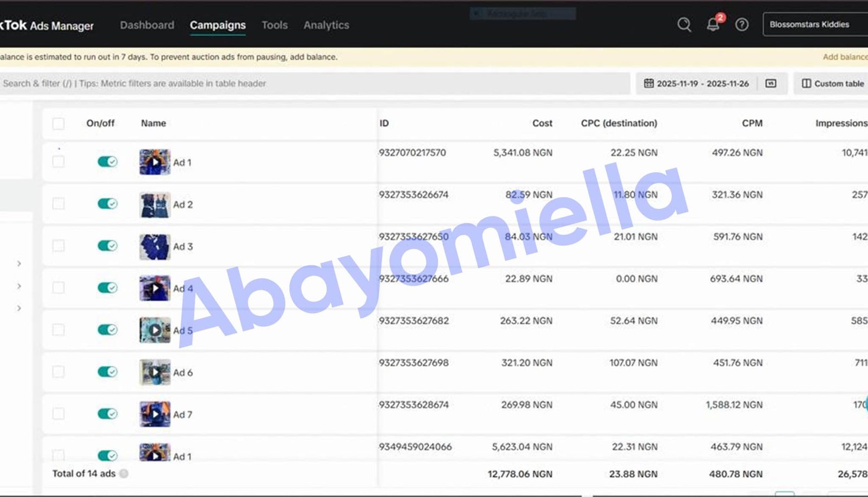Check the select-all checkbox in table header
The height and width of the screenshot is (497, 868).
pyautogui.click(x=59, y=124)
